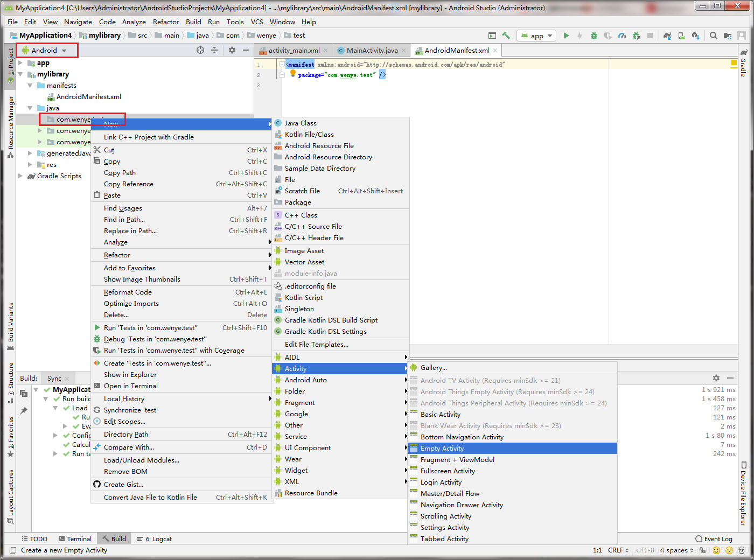Open the 6: Logcat tool tab
The width and height of the screenshot is (754, 560).
pos(155,539)
